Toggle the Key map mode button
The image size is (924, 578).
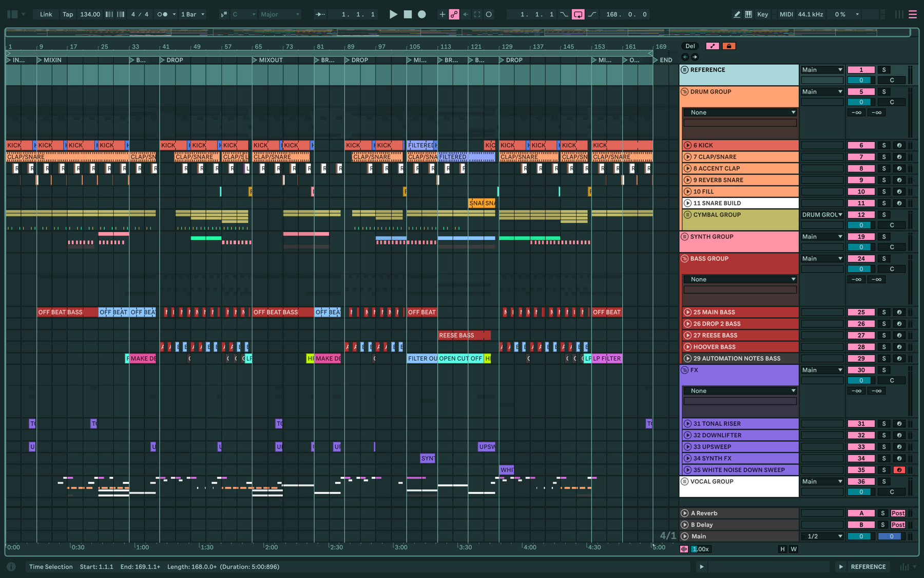762,14
